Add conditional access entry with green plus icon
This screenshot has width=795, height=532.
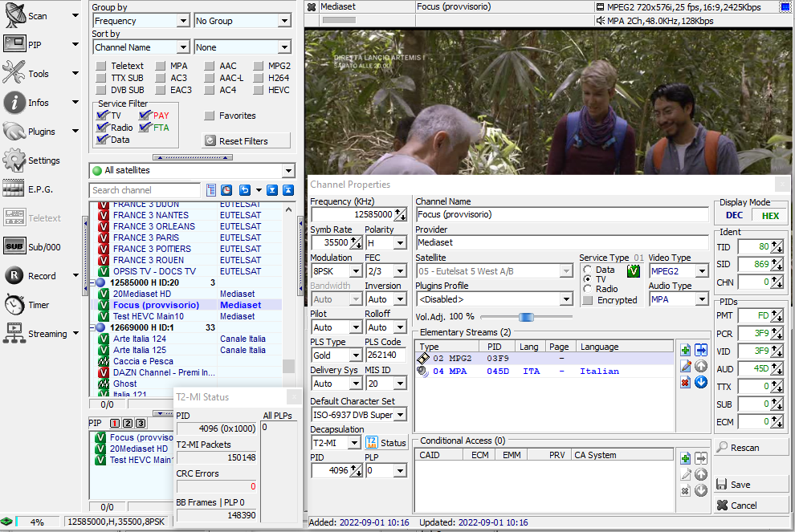pyautogui.click(x=686, y=458)
